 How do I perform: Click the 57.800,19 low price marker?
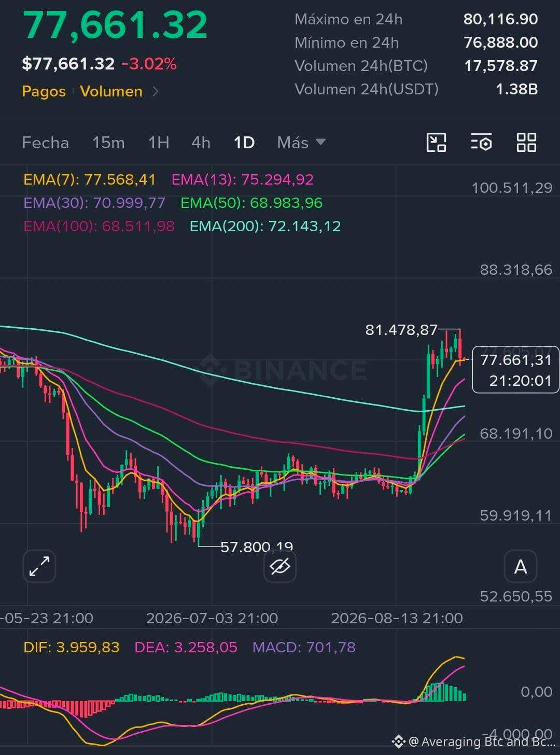pyautogui.click(x=257, y=547)
